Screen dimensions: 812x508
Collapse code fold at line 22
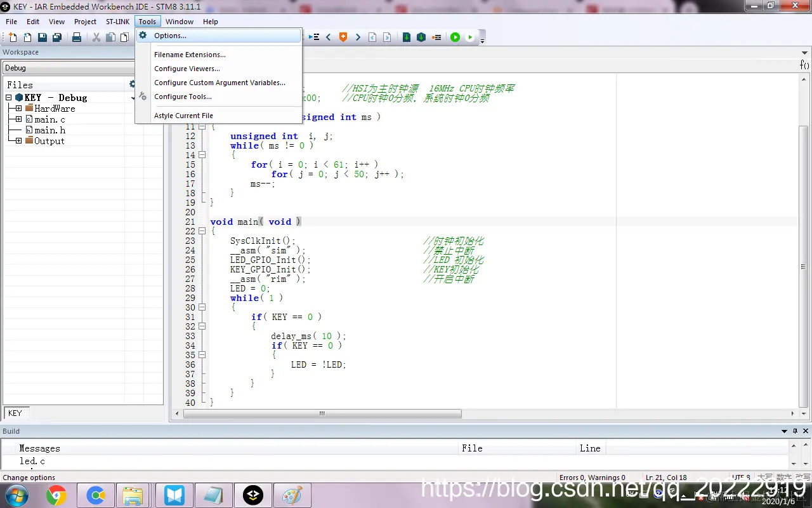pyautogui.click(x=202, y=231)
